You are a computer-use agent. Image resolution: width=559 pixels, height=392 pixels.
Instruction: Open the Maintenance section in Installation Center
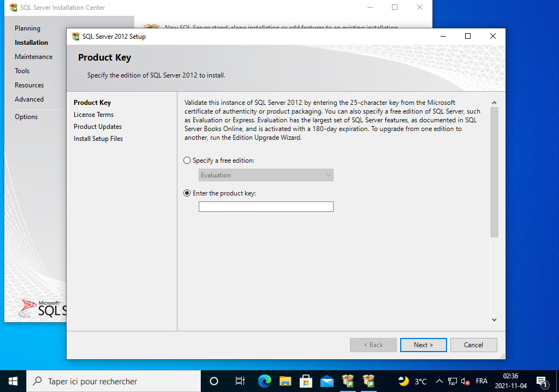tap(34, 57)
